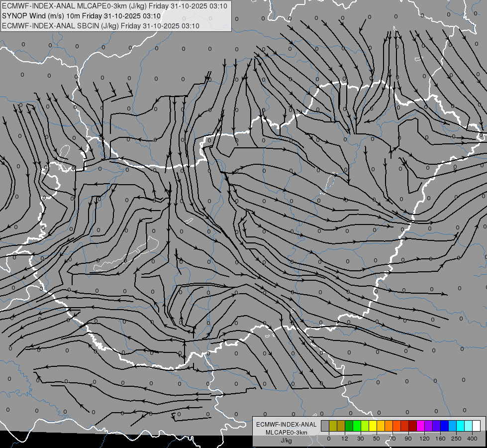487x448 pixels.
Task: Click the cyan legend swatch
Action: tap(461, 426)
